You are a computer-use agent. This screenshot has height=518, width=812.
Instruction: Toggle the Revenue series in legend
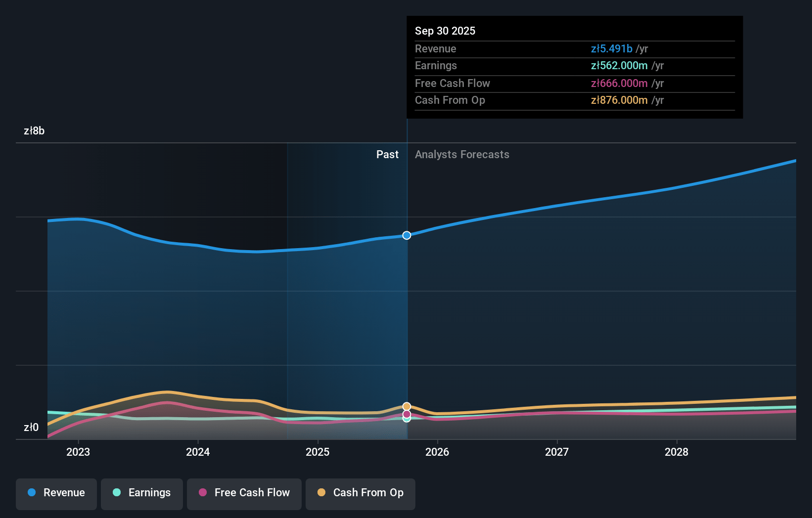pyautogui.click(x=56, y=493)
